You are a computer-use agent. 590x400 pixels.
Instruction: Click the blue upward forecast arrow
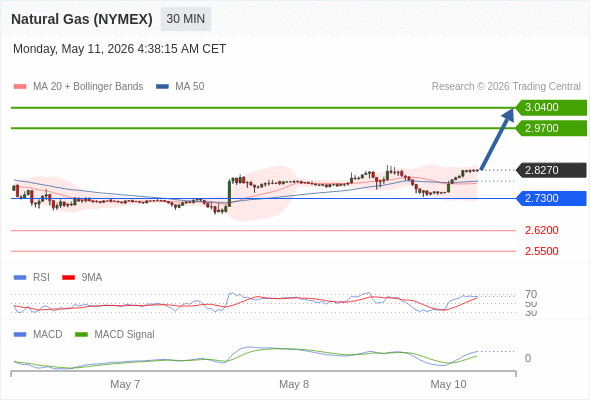tap(497, 139)
